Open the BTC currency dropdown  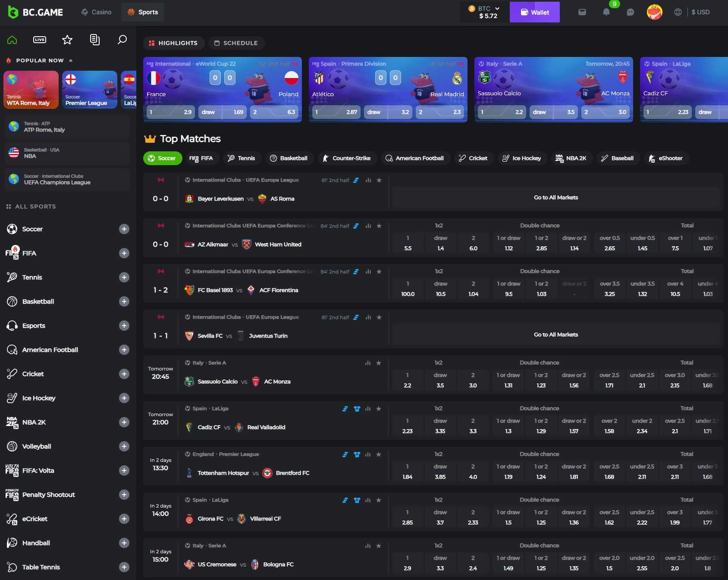click(484, 12)
